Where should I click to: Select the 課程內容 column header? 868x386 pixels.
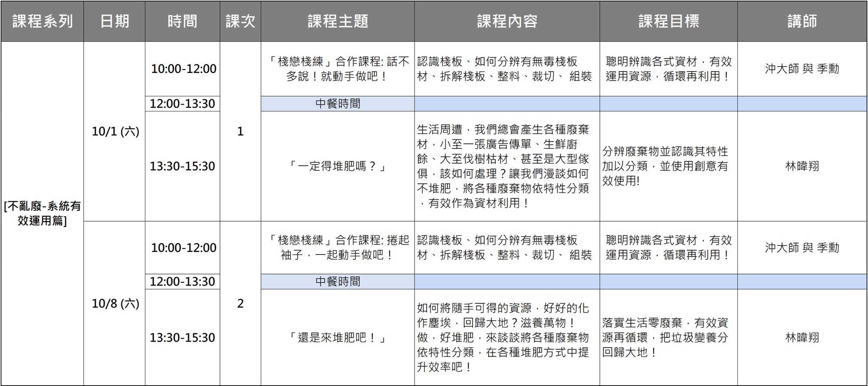tap(507, 21)
